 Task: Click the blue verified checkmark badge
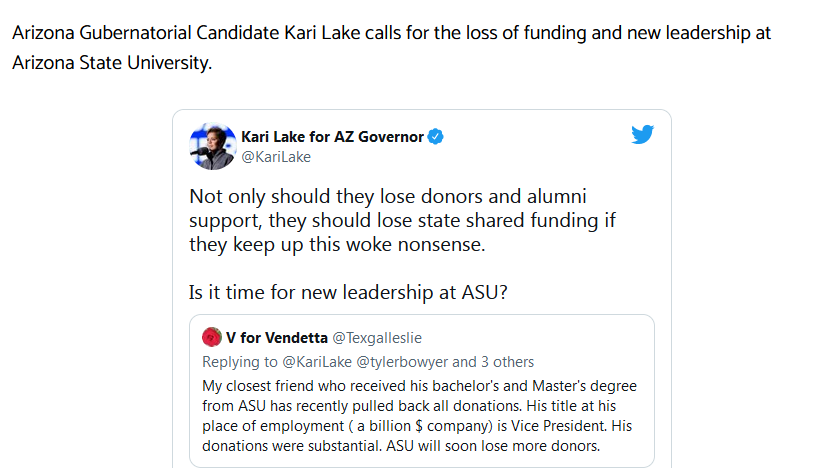[436, 137]
